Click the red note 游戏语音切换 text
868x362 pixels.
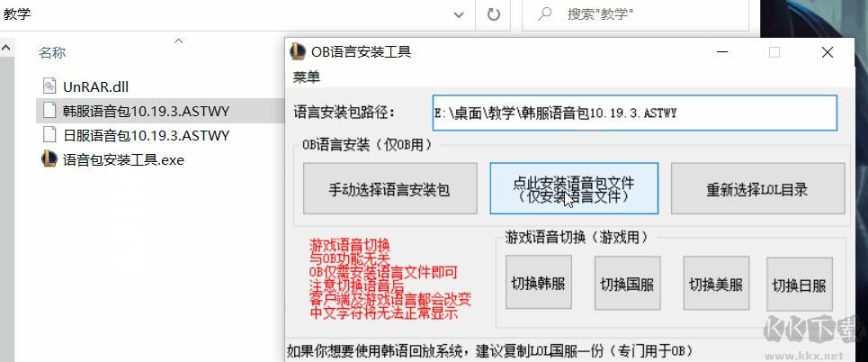pos(350,244)
